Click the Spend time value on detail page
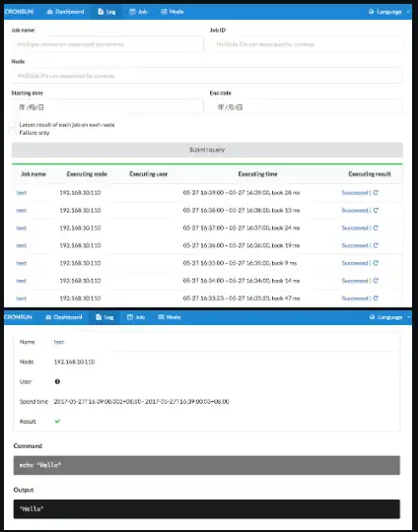The width and height of the screenshot is (418, 532). 141,401
